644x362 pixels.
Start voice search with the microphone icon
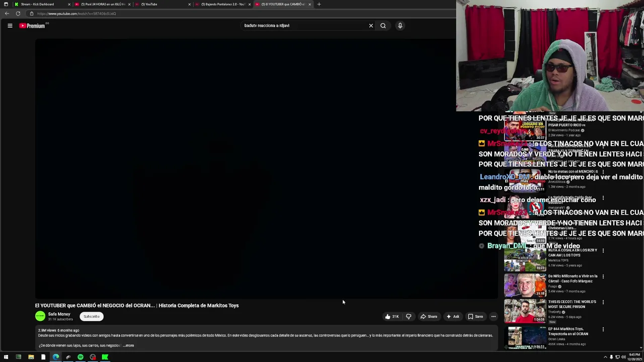tap(400, 26)
